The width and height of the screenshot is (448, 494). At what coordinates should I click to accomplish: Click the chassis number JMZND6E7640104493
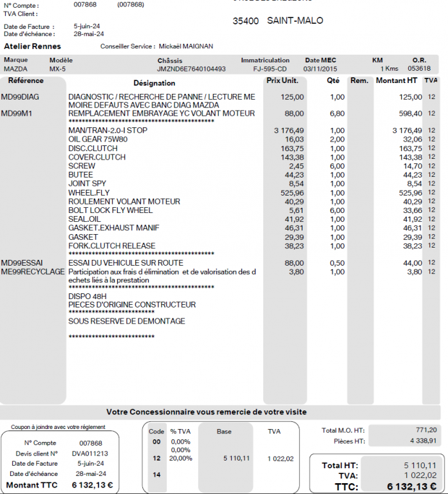(191, 69)
